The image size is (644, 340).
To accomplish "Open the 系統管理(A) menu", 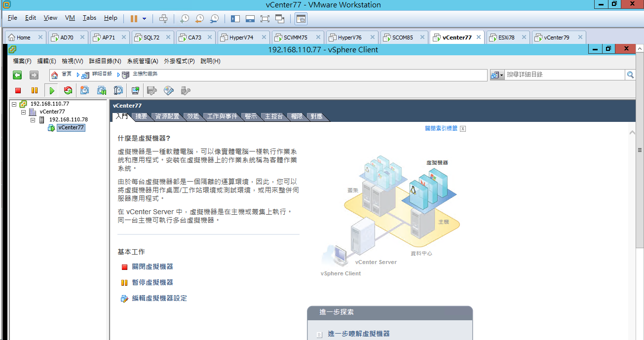I will (x=143, y=61).
